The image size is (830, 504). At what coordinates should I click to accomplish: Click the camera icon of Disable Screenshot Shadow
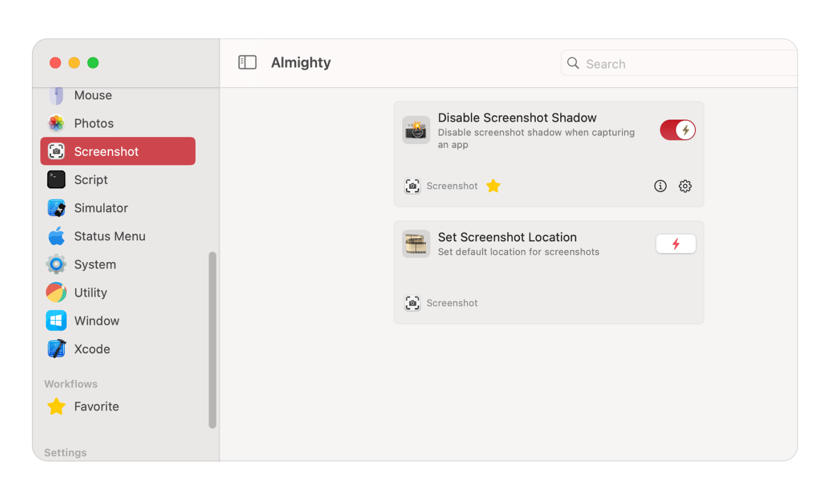tap(416, 130)
